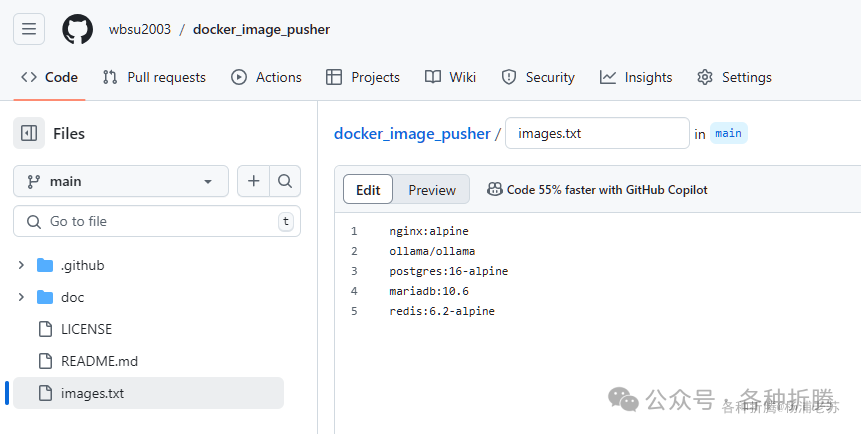Screen dimensions: 861x434
Task: Switch to Preview view
Action: [432, 190]
